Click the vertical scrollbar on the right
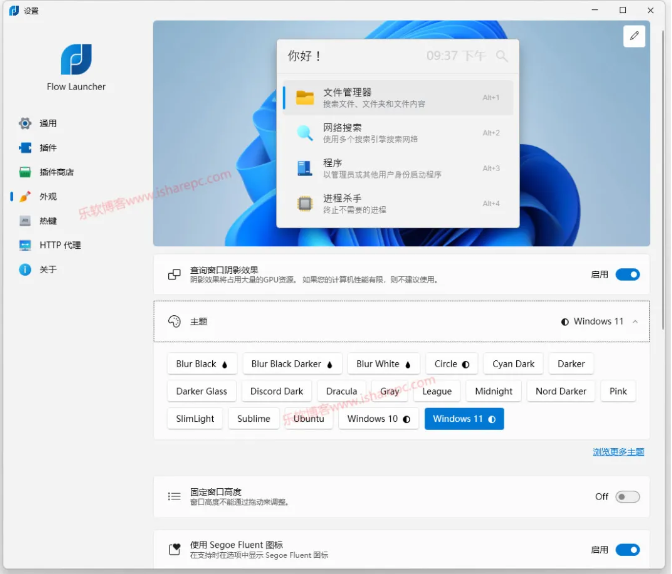The width and height of the screenshot is (672, 574). pyautogui.click(x=663, y=180)
